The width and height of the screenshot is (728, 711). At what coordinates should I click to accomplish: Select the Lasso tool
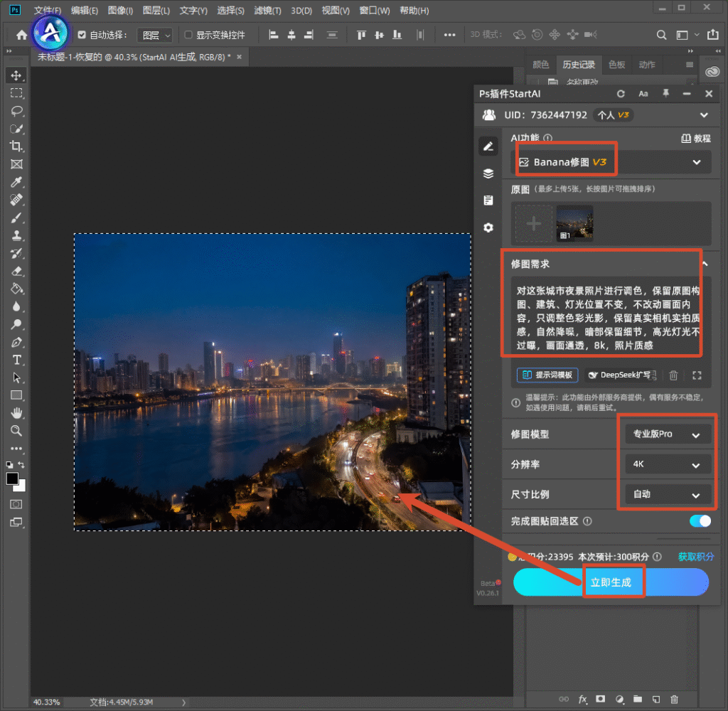(16, 110)
